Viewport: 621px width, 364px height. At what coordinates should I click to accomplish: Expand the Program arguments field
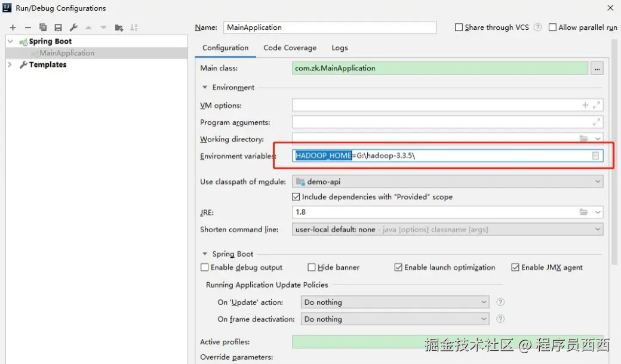click(x=596, y=122)
